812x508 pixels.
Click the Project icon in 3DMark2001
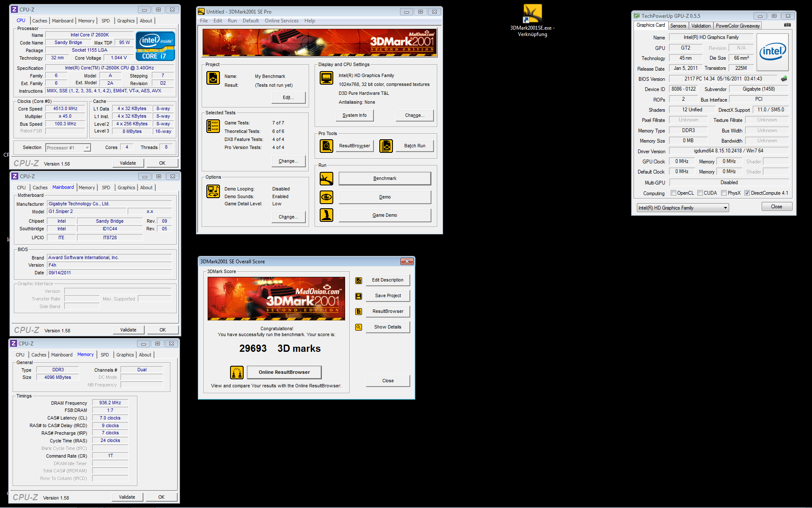213,78
